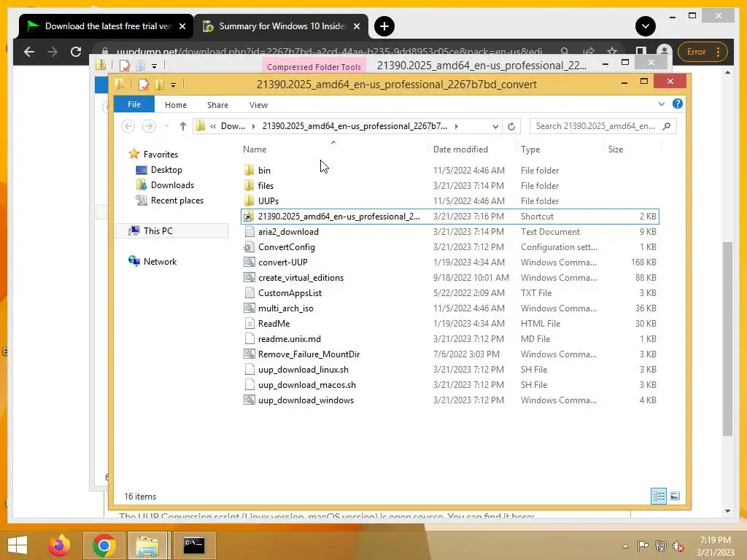The image size is (747, 560).
Task: Click the Chrome Error button
Action: (703, 52)
